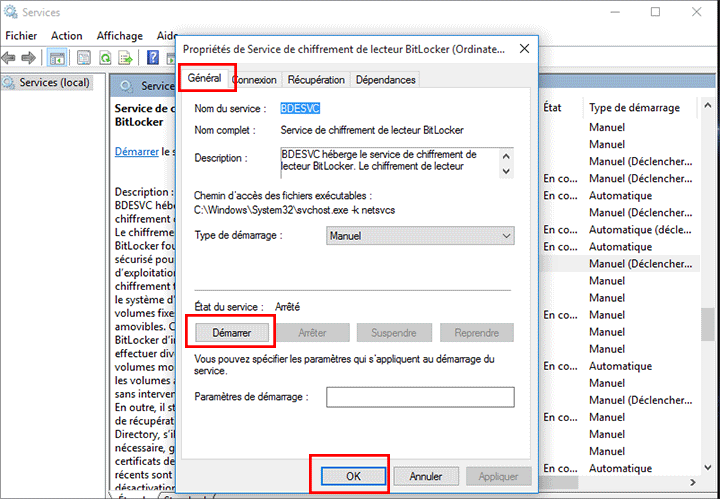This screenshot has height=499, width=720.
Task: Refresh the services list with green arrow icon
Action: click(x=105, y=58)
